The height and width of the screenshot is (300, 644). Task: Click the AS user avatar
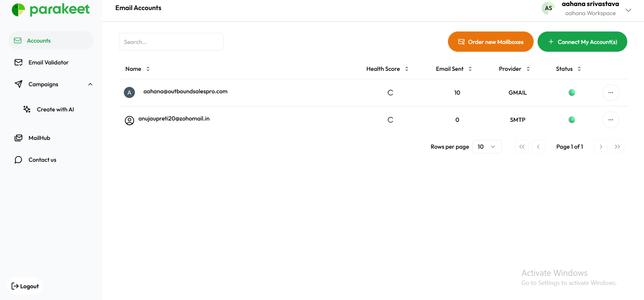point(548,8)
